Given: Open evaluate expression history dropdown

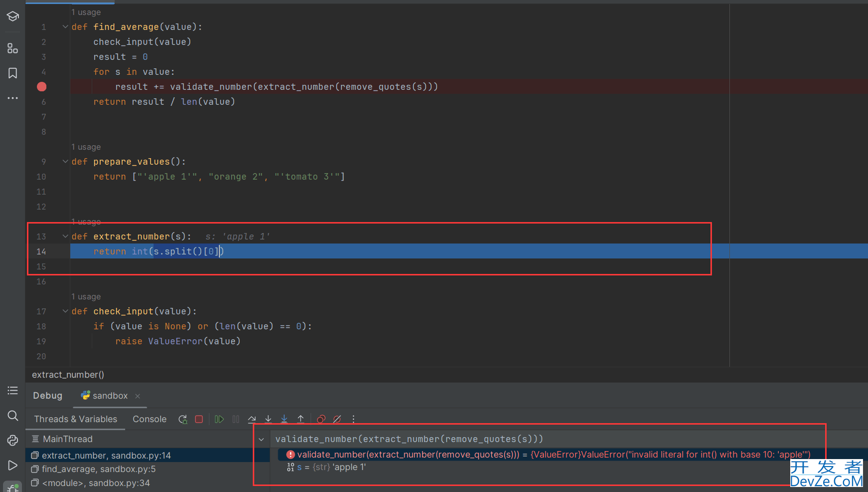Looking at the screenshot, I should tap(261, 440).
